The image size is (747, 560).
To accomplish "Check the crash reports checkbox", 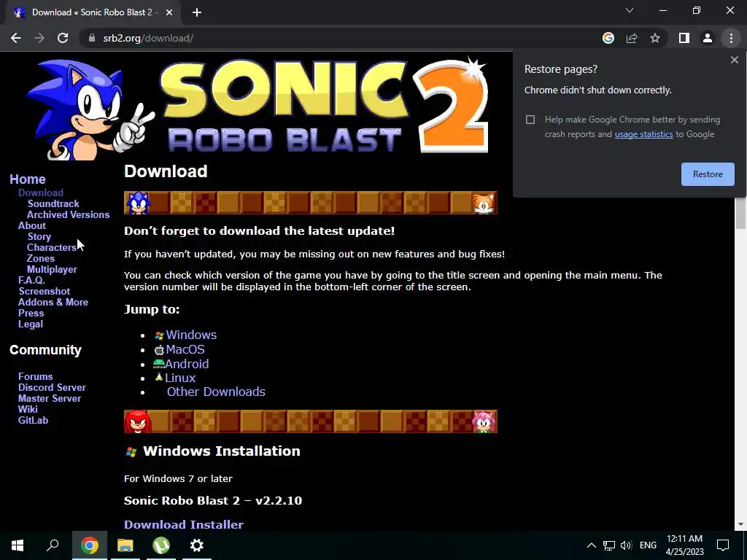I will (530, 120).
